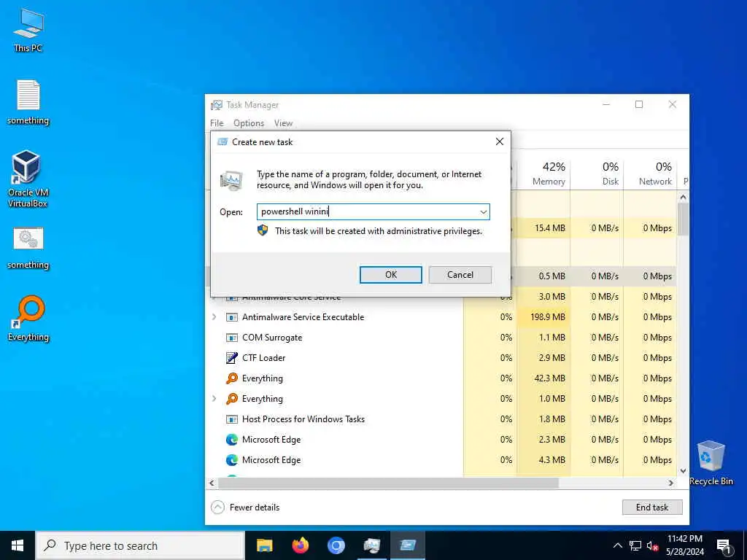Open the Open field history dropdown
This screenshot has width=747, height=560.
(483, 212)
